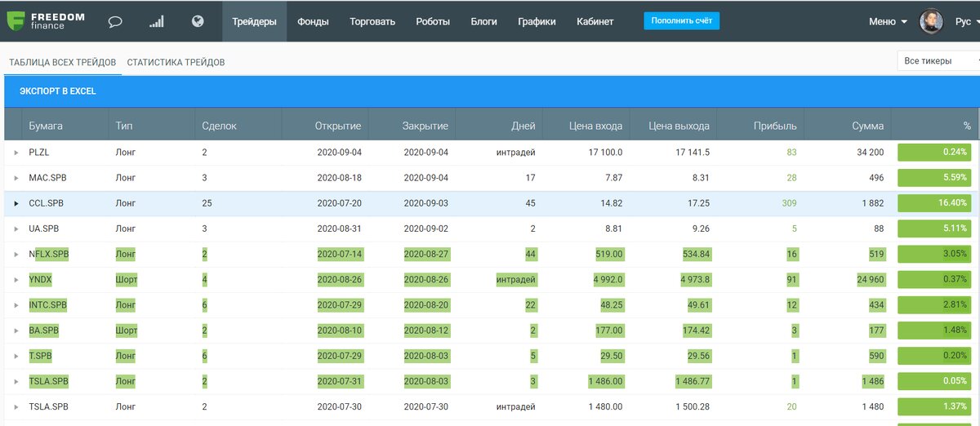Screen dimensions: 980x426
Task: Open the Меню dropdown
Action: tap(888, 22)
